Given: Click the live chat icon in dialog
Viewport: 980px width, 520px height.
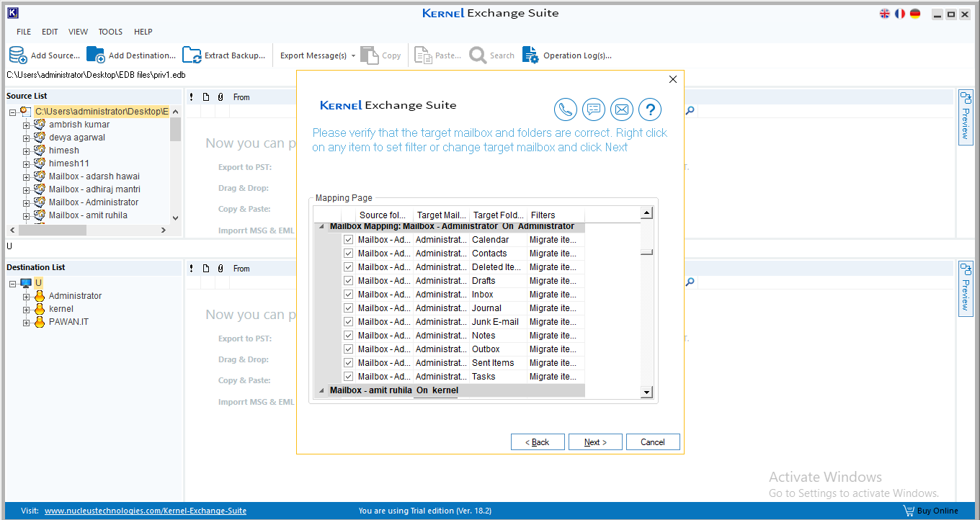Looking at the screenshot, I should [x=594, y=109].
